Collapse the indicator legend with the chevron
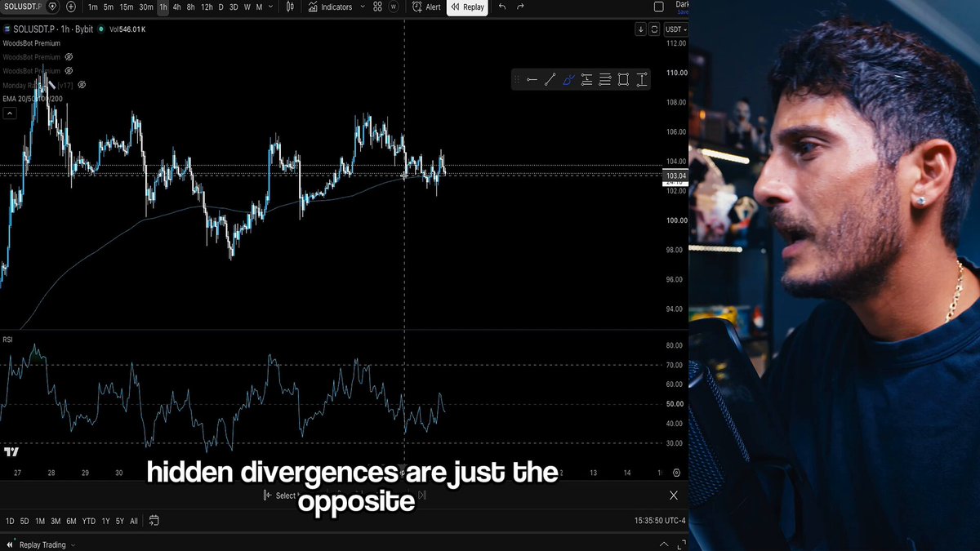 (9, 113)
